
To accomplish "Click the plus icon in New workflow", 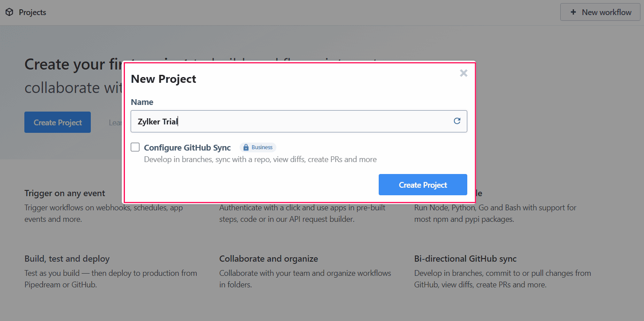I will (x=573, y=12).
